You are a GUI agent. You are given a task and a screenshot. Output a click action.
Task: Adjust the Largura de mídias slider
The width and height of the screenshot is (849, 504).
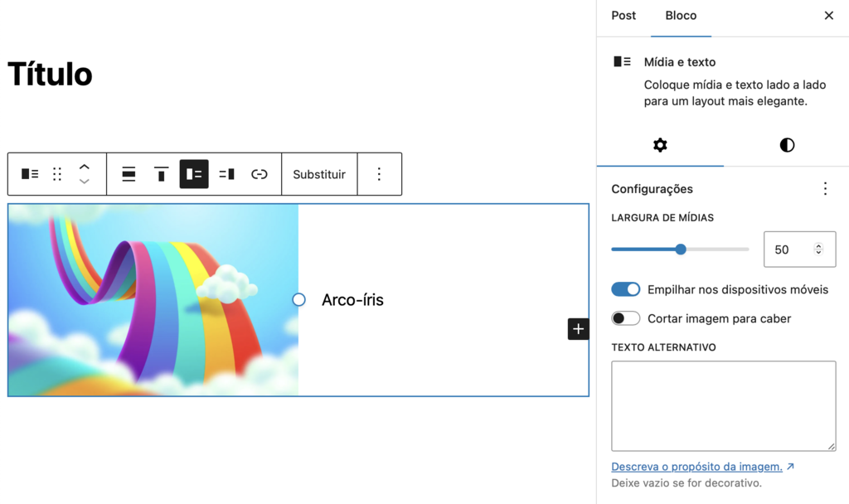pos(680,249)
